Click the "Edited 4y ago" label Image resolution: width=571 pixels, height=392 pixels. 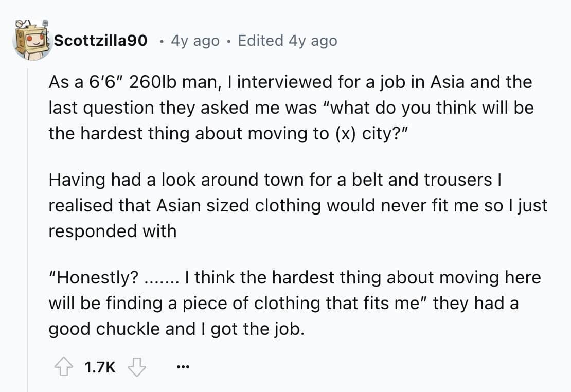tap(288, 40)
